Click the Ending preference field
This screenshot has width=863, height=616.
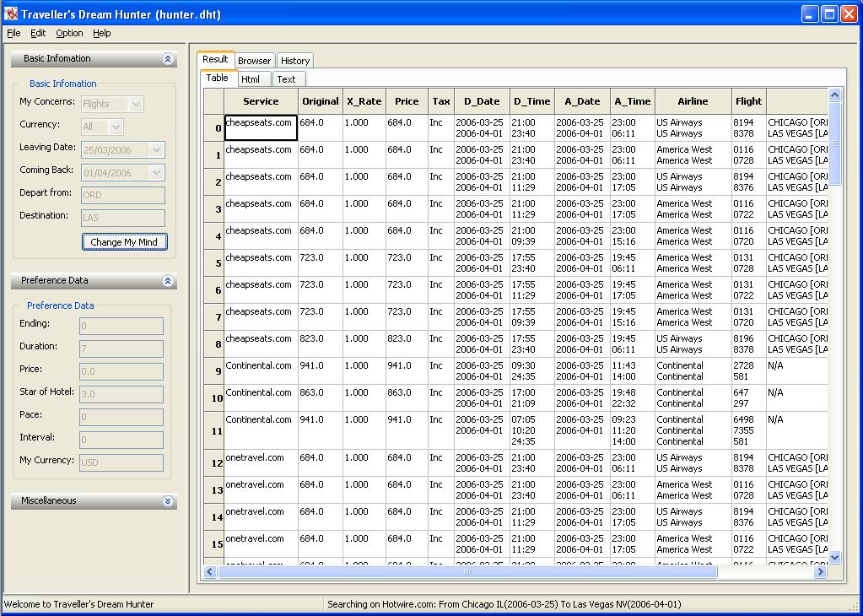tap(121, 326)
